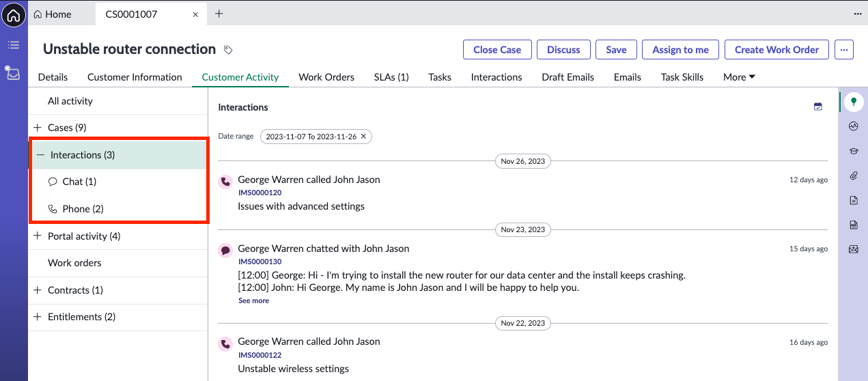Open the list menu icon in left rail

(14, 45)
